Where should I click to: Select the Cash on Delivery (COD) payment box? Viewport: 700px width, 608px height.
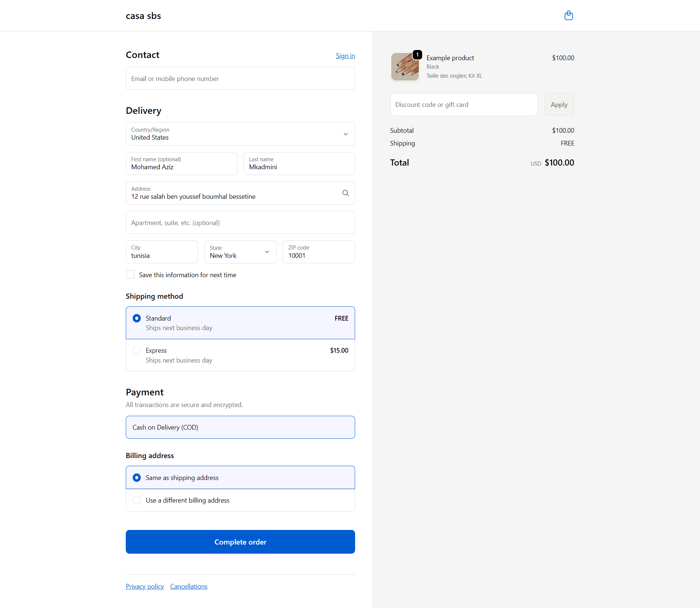click(x=240, y=427)
